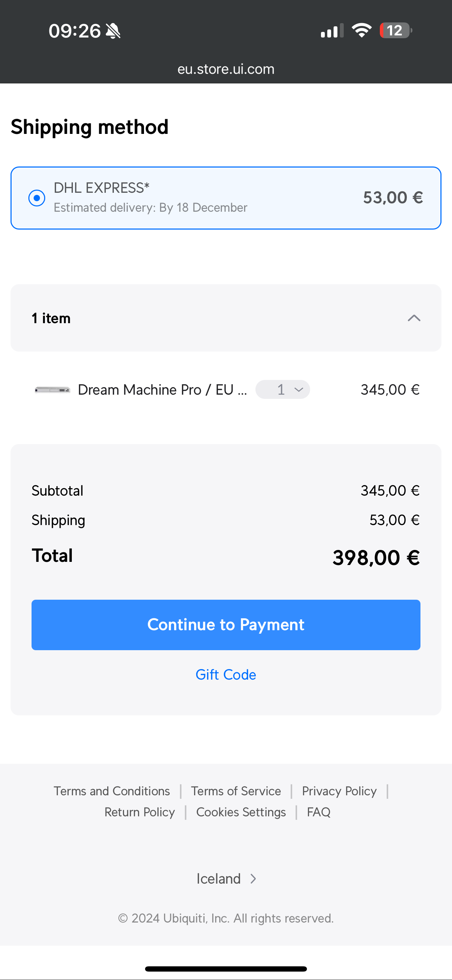
Task: Tap the cellular signal bars icon
Action: click(332, 30)
